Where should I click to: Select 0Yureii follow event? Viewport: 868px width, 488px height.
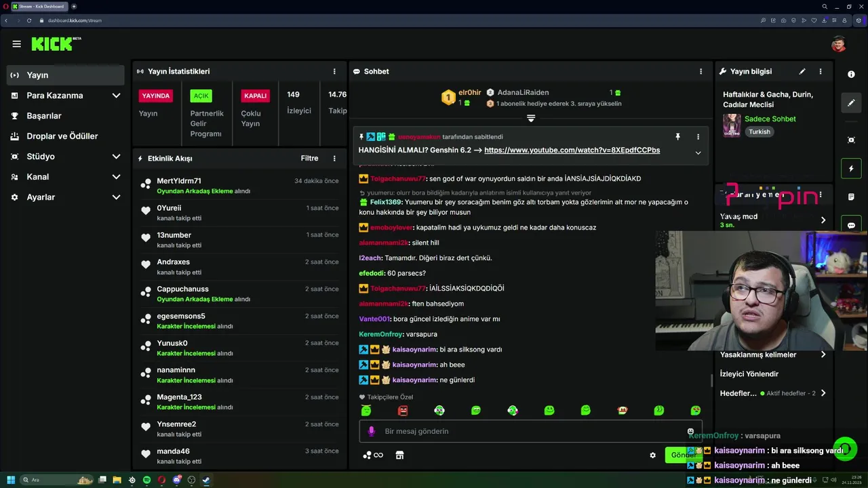[x=240, y=213]
